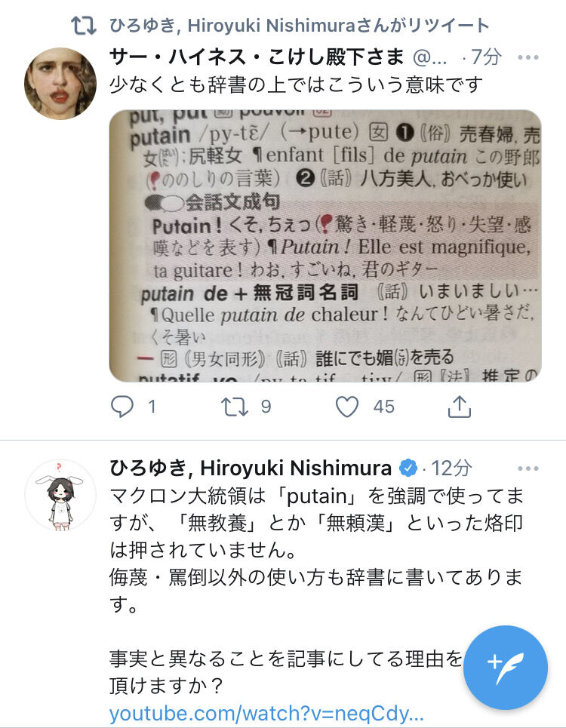Screen dimensions: 566x728
Task: Expand more options on the 7分 tweet
Action: pyautogui.click(x=528, y=57)
